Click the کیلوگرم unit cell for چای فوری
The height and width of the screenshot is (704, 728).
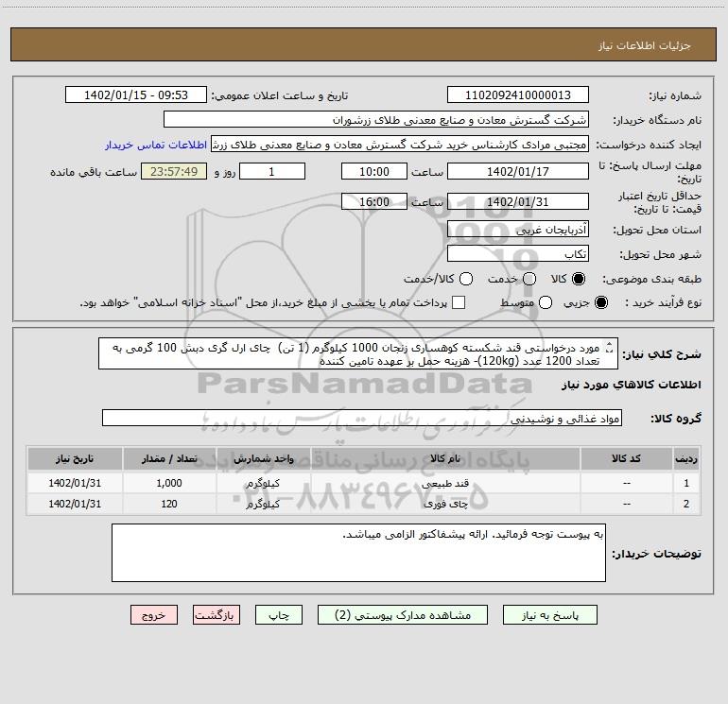coord(263,504)
